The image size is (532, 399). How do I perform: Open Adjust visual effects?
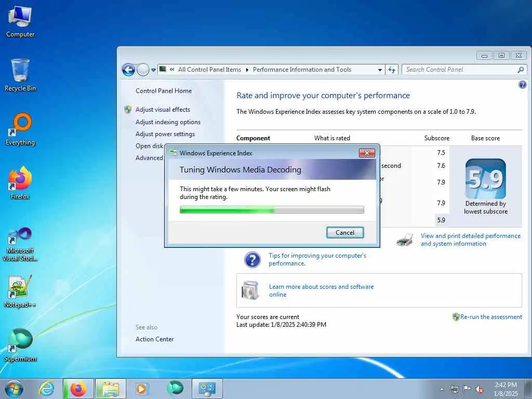163,110
